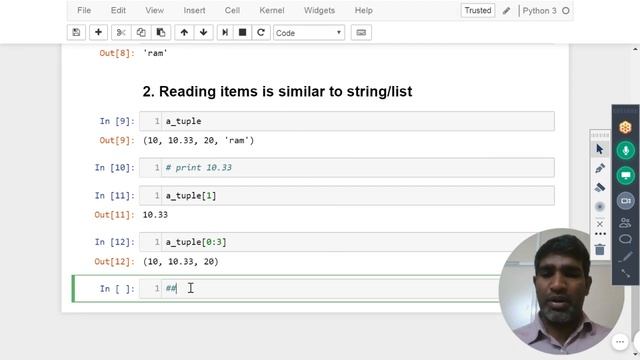Open the View menu

click(x=154, y=11)
